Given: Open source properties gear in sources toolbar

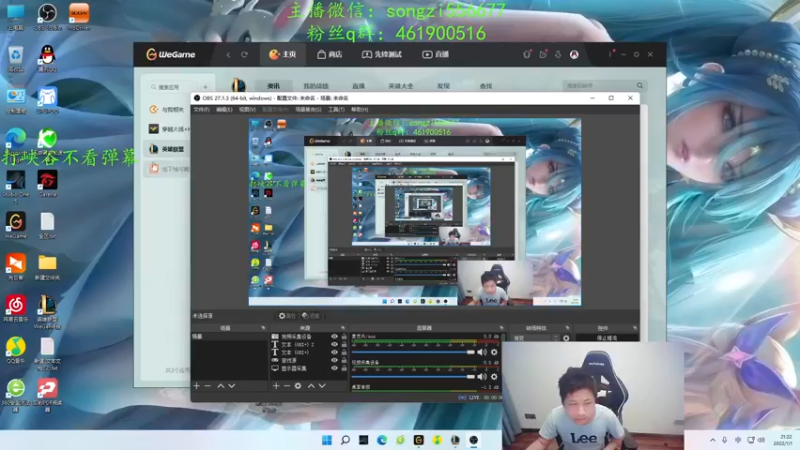Looking at the screenshot, I should (x=298, y=386).
